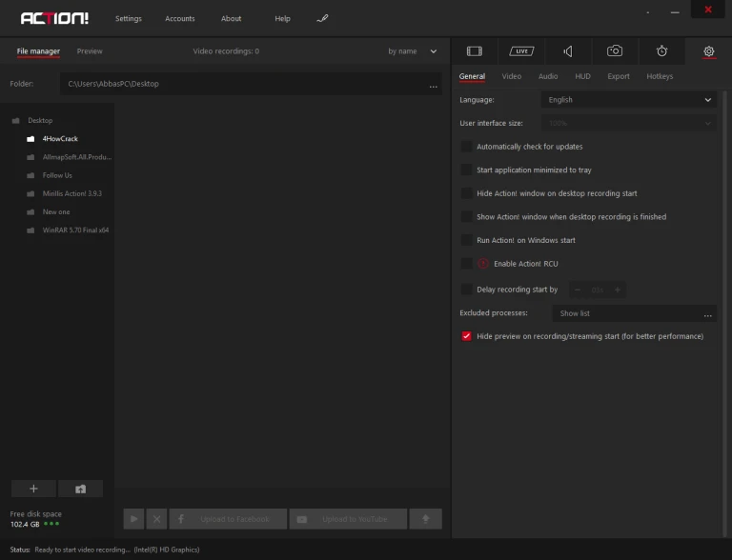Open the Accounts menu

[x=179, y=19]
